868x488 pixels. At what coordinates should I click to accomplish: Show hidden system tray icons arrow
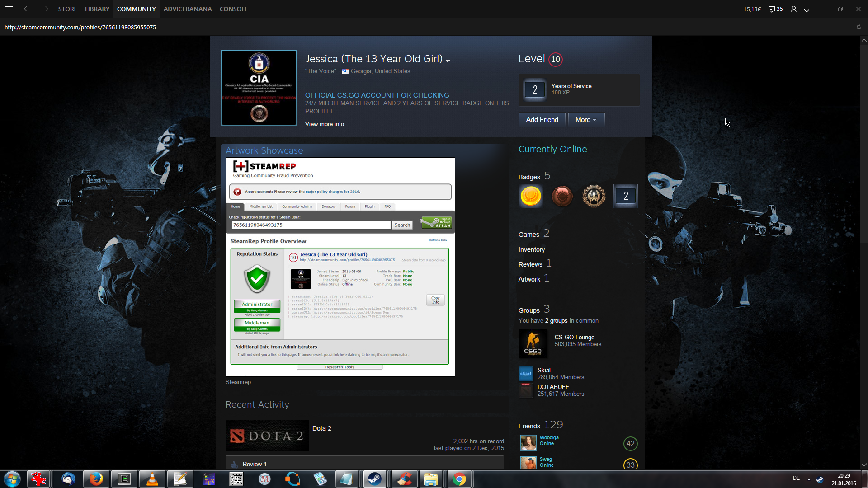click(x=809, y=479)
